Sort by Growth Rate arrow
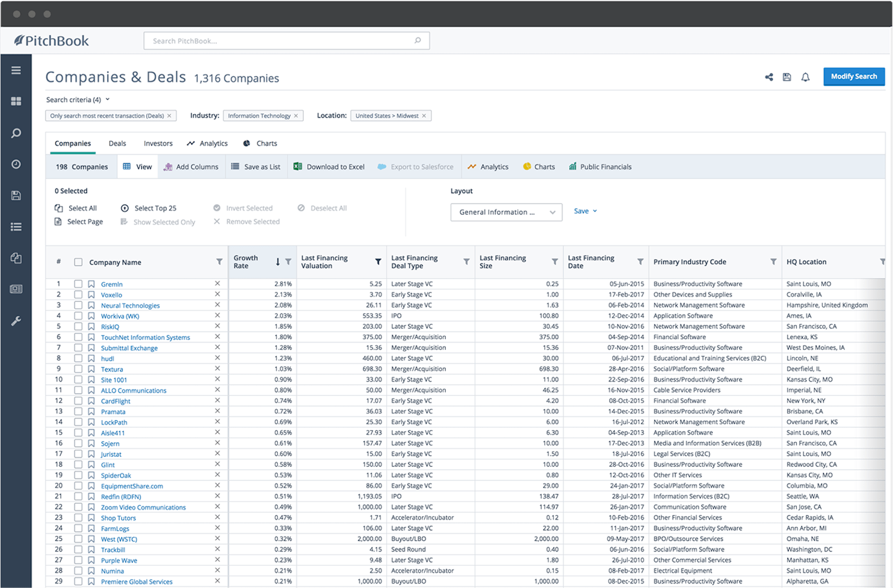Image resolution: width=893 pixels, height=588 pixels. [277, 262]
